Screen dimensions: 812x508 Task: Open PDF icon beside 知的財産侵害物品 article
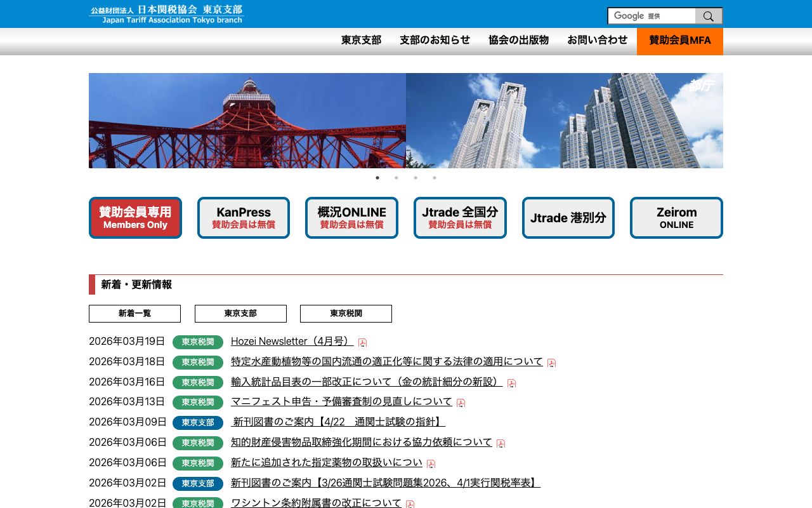click(501, 443)
